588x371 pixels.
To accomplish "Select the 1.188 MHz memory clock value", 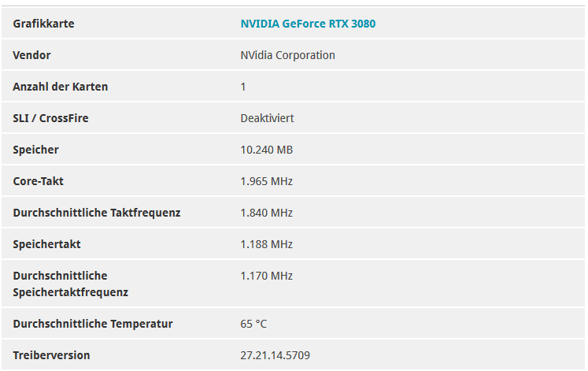I will (267, 244).
